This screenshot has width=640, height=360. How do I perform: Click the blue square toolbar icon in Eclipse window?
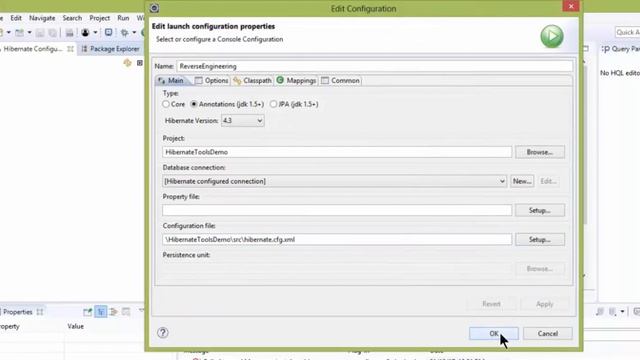[x=108, y=32]
